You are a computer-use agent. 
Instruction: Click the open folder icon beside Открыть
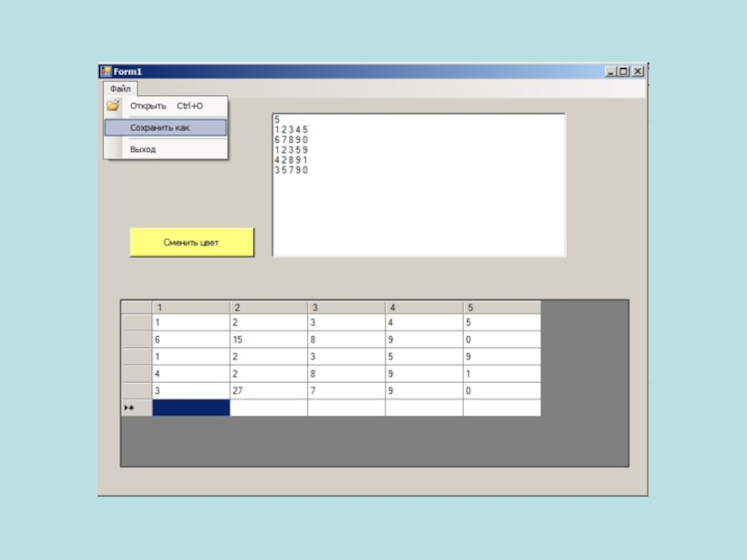pyautogui.click(x=113, y=105)
